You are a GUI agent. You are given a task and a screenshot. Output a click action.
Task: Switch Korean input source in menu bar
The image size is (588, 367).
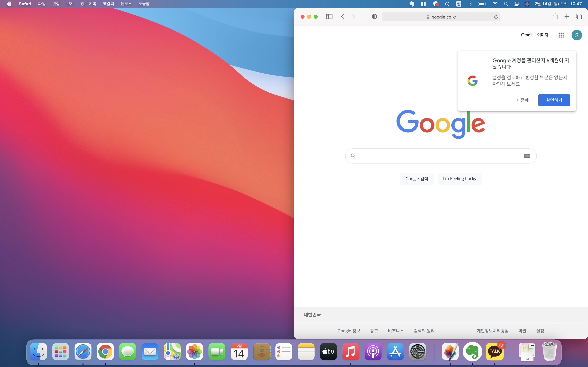coord(459,4)
